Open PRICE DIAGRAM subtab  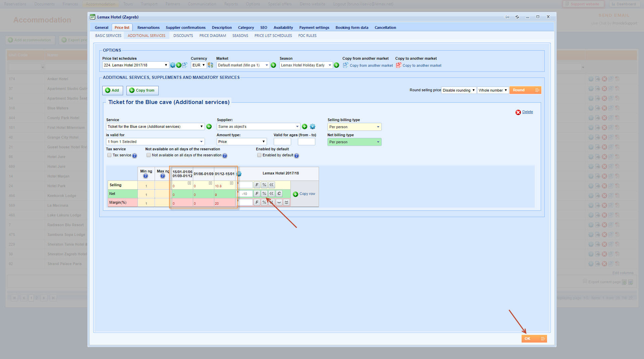point(213,36)
